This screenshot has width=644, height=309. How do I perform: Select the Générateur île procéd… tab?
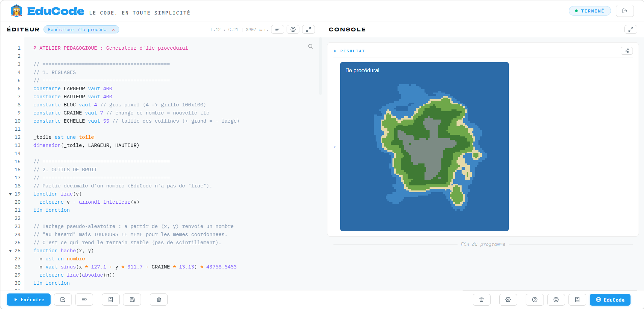tap(77, 30)
